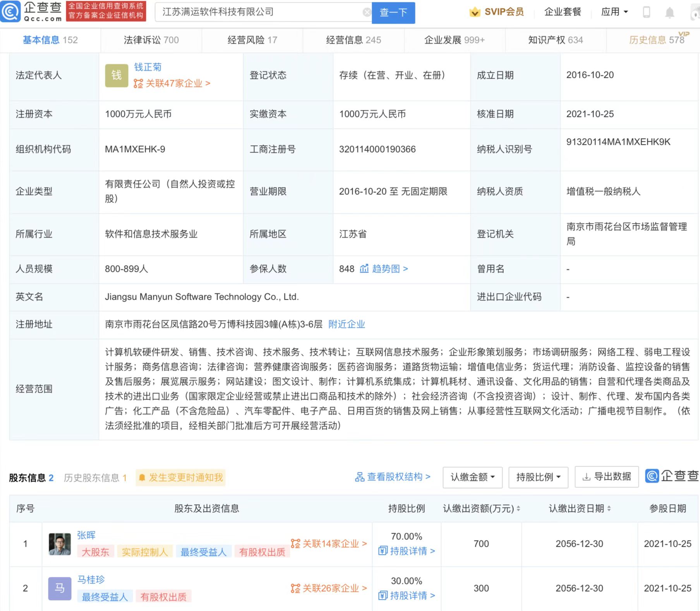The height and width of the screenshot is (611, 700).
Task: Open SVIP会员 link
Action: pos(496,12)
